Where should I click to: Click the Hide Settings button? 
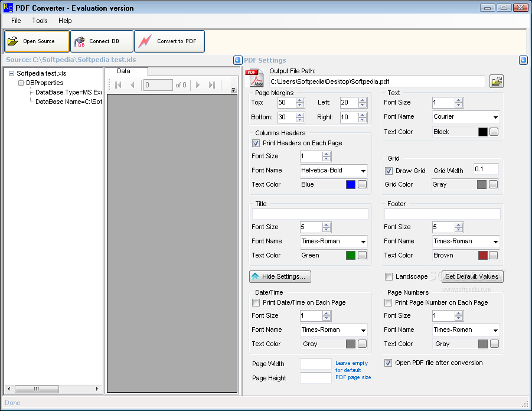tap(280, 276)
